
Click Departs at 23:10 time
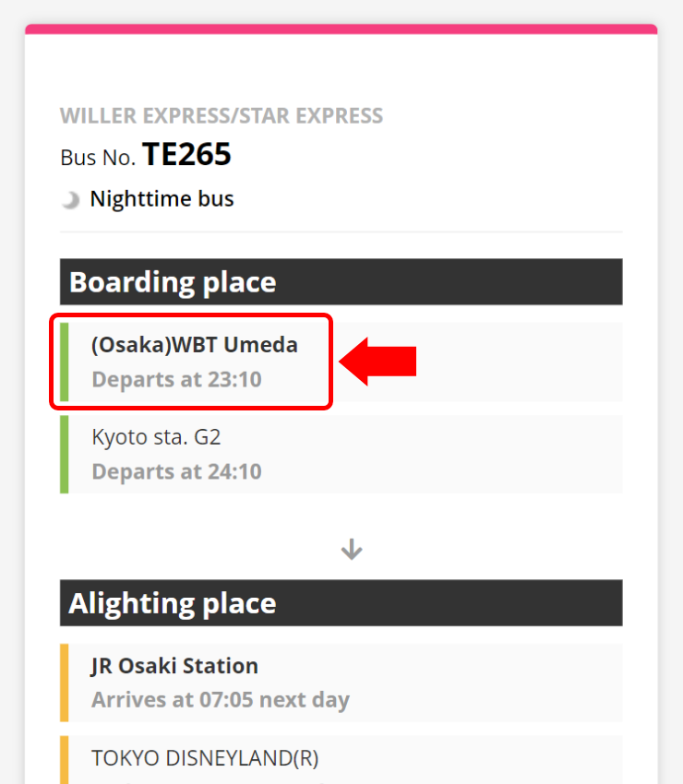pyautogui.click(x=176, y=379)
